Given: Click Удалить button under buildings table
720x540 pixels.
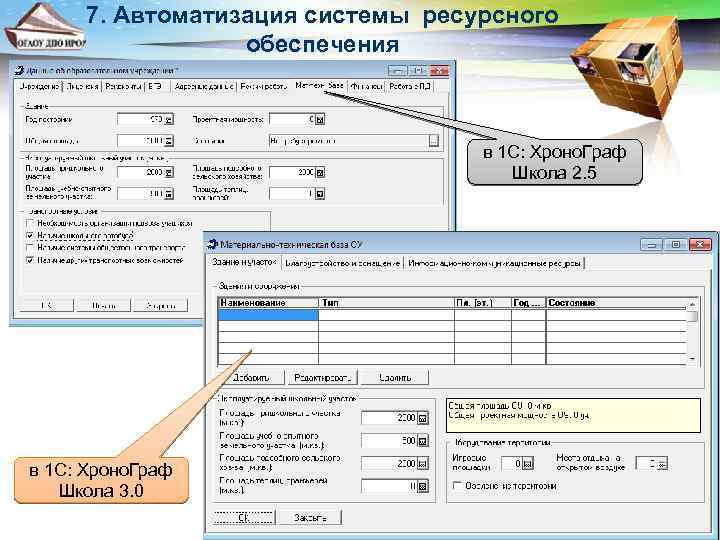Looking at the screenshot, I should 395,377.
